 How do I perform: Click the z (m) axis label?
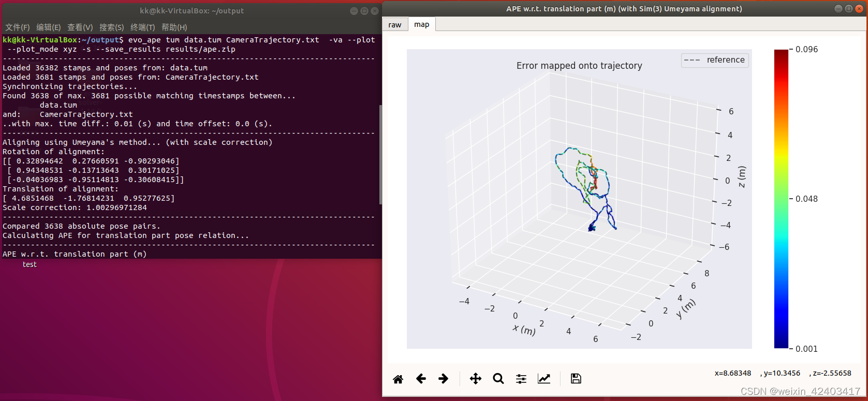pyautogui.click(x=742, y=177)
